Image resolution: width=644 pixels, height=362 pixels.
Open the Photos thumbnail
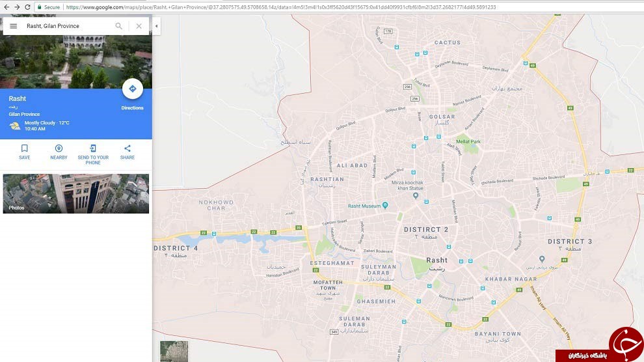[76, 193]
